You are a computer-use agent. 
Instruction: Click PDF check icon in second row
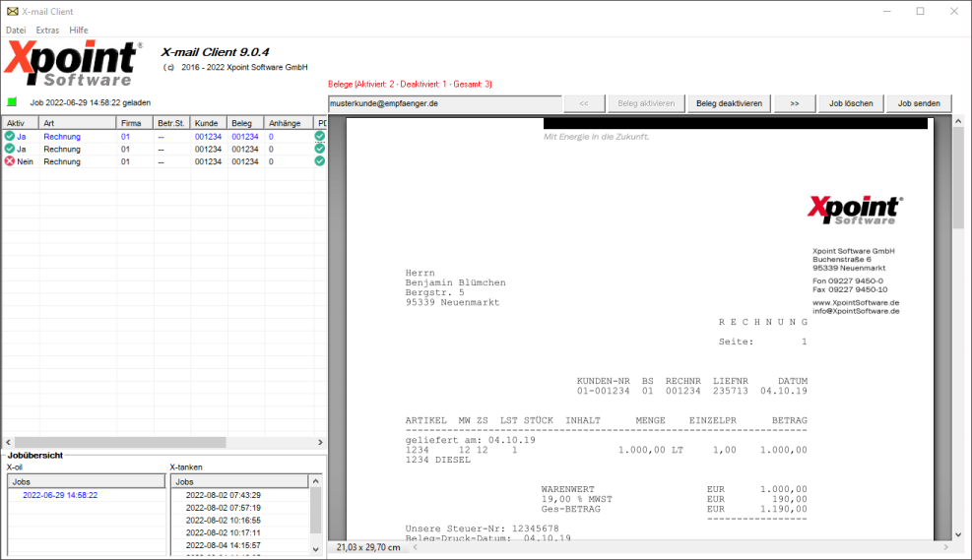pyautogui.click(x=320, y=149)
